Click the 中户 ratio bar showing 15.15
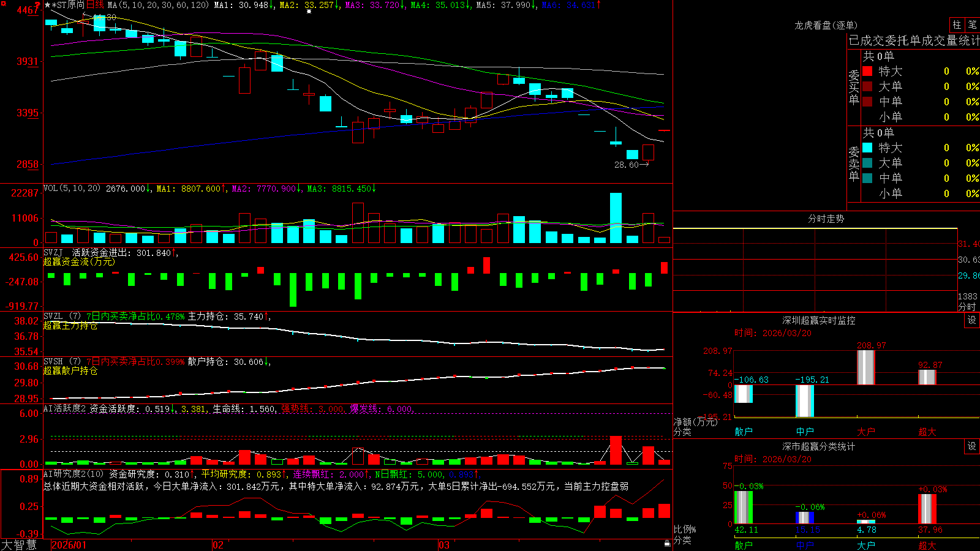Image resolution: width=980 pixels, height=551 pixels. pyautogui.click(x=805, y=518)
